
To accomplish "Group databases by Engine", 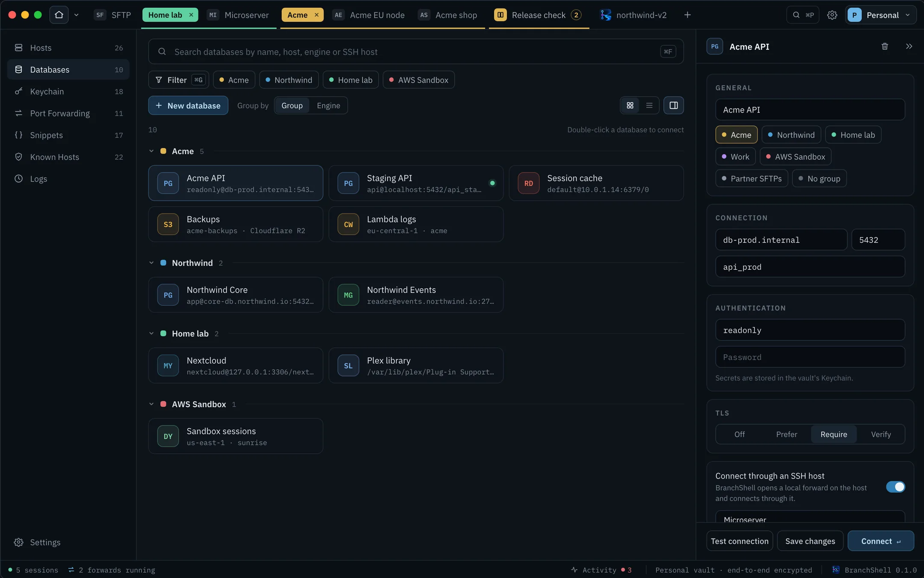I will click(x=329, y=105).
